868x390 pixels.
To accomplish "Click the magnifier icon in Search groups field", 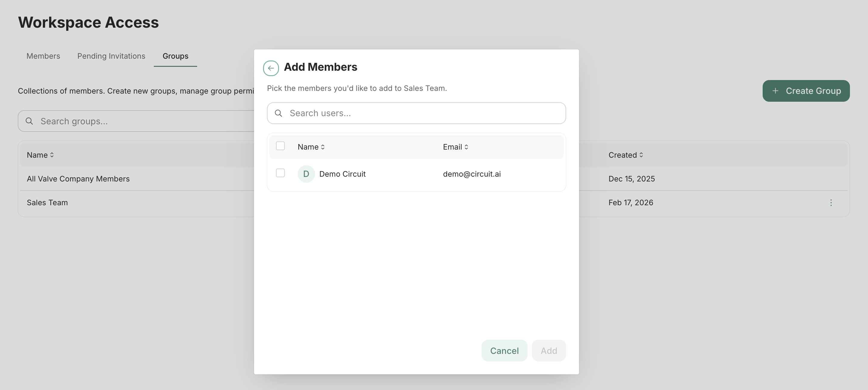I will pyautogui.click(x=29, y=121).
